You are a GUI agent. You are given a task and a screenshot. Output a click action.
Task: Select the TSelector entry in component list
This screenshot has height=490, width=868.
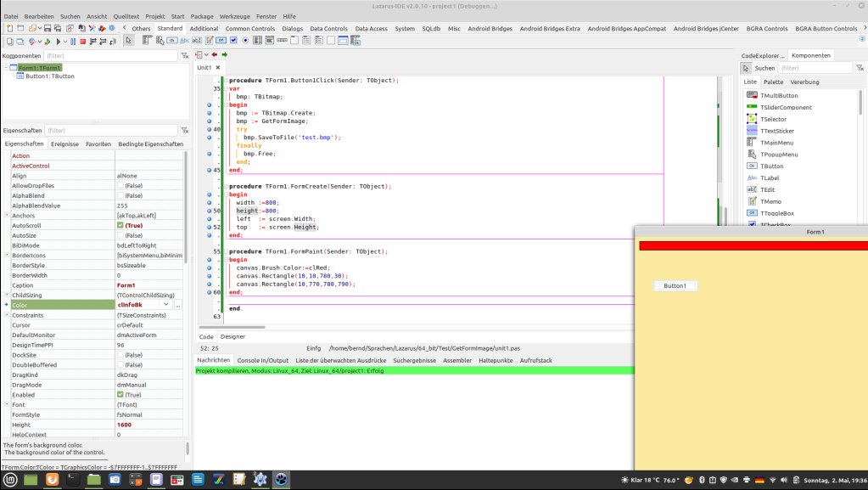click(773, 119)
